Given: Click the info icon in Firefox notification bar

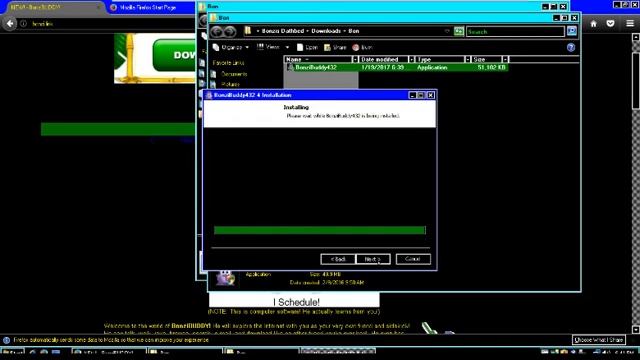Looking at the screenshot, I should (x=7, y=340).
